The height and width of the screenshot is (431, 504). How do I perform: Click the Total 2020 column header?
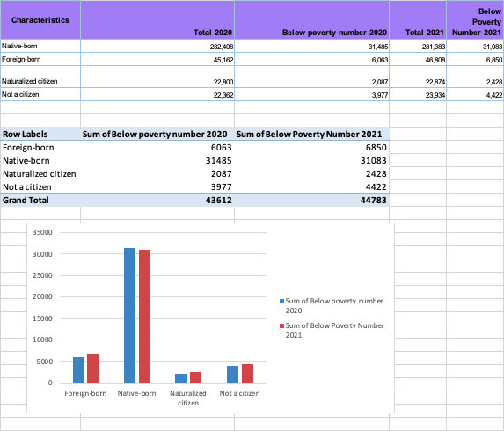157,20
